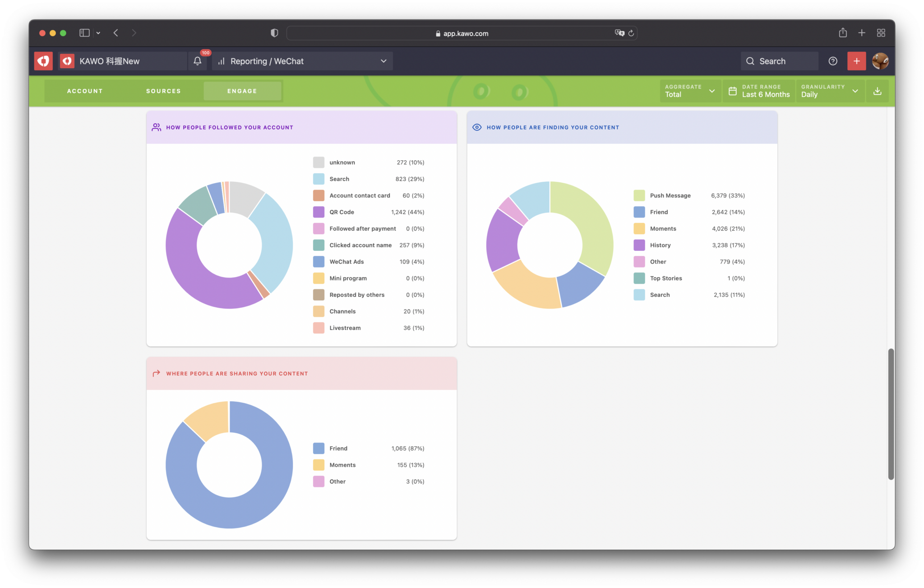Toggle Push Message in the finding-content legend

click(670, 195)
